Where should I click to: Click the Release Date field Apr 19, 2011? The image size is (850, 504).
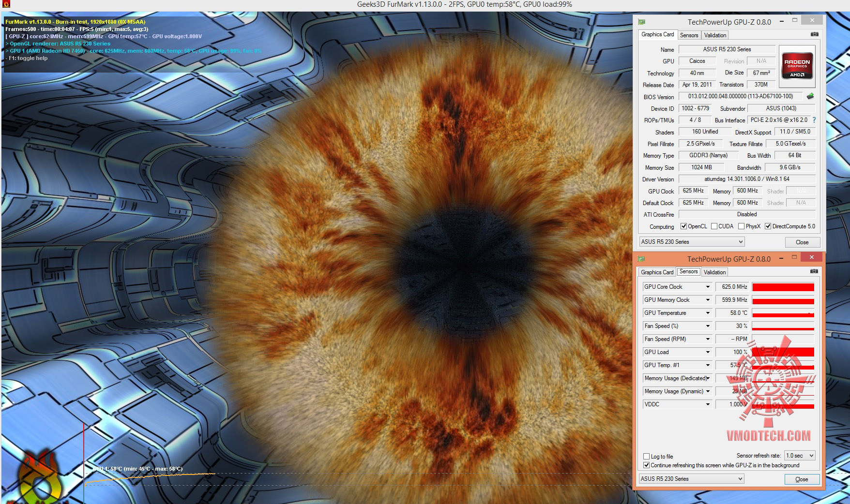coord(697,85)
